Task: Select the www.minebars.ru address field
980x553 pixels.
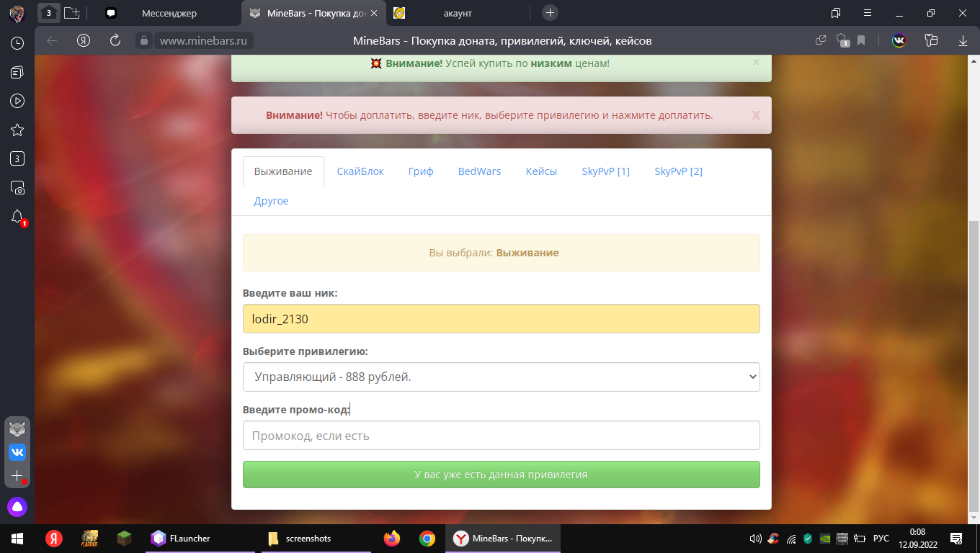Action: [204, 41]
